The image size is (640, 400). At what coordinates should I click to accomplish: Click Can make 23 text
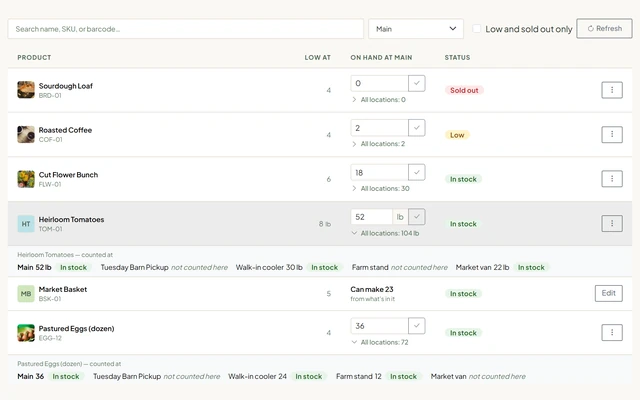pyautogui.click(x=372, y=289)
